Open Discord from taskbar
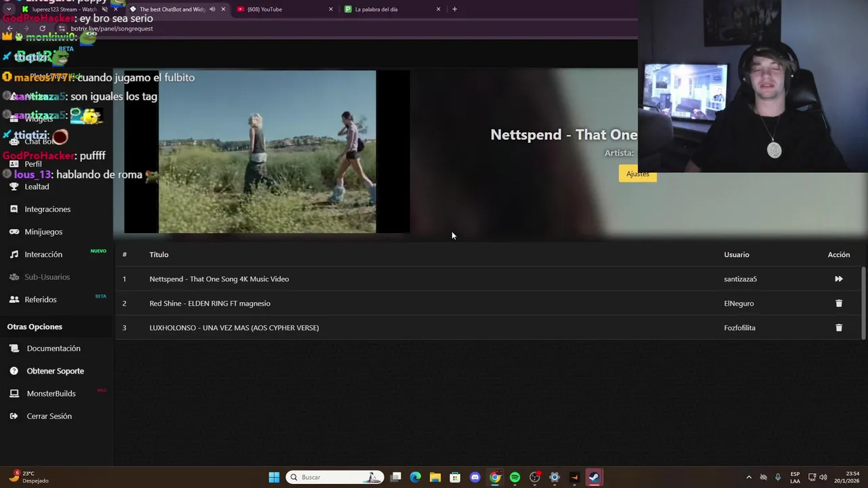 [x=475, y=477]
